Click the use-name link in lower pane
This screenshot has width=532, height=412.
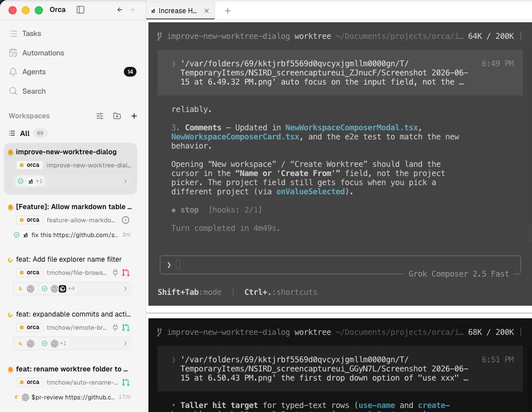pyautogui.click(x=377, y=405)
